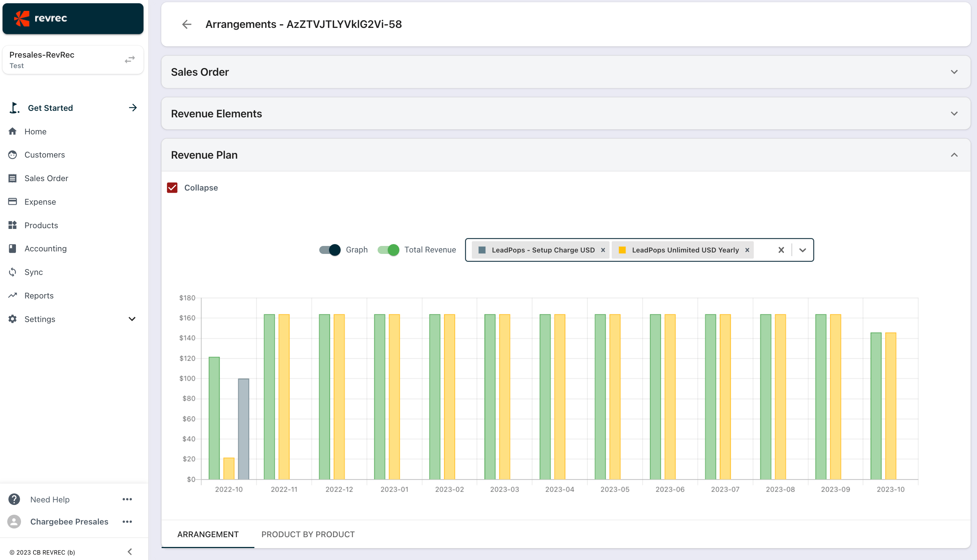Click the LeadPops Unlimited yellow color swatch
Screen dimensions: 977x560
(x=623, y=250)
